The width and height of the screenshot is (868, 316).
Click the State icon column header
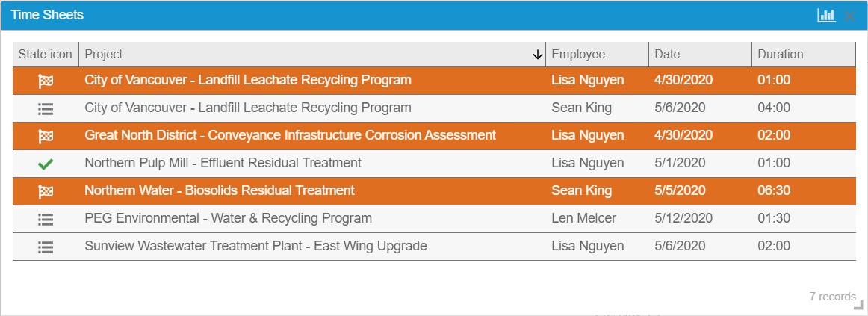click(46, 55)
